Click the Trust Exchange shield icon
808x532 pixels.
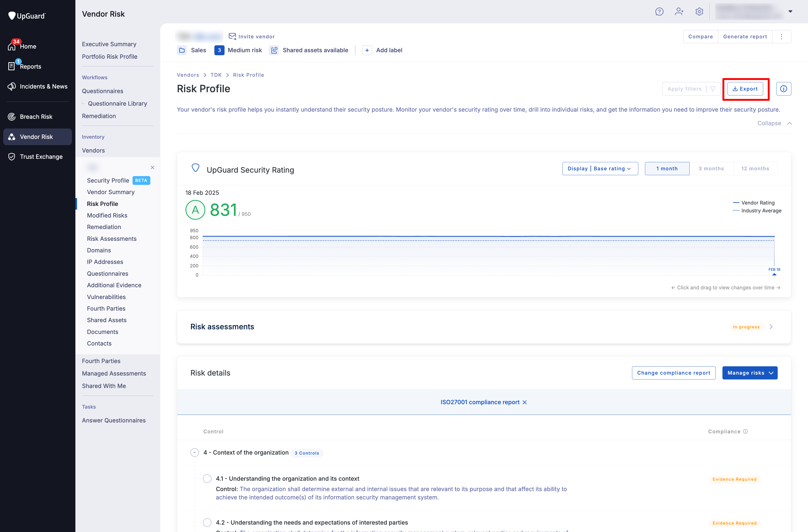(12, 156)
